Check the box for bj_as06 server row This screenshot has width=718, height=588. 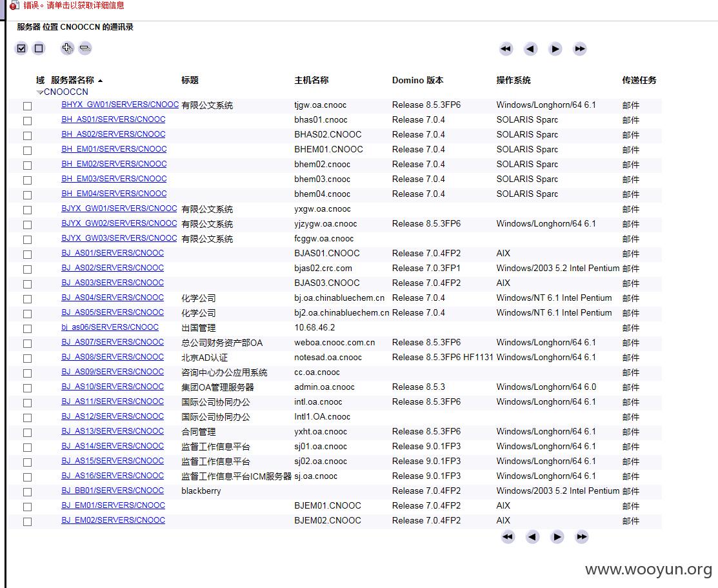click(28, 329)
